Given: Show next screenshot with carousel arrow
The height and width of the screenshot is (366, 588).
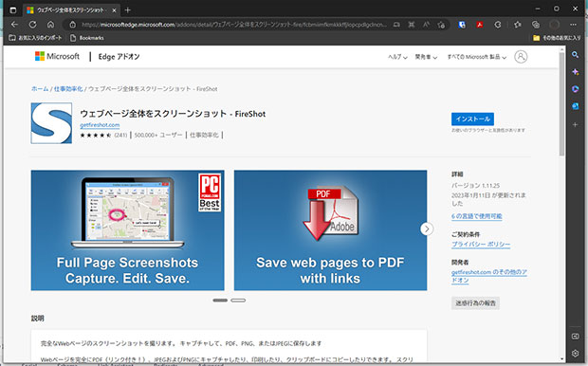Looking at the screenshot, I should coord(427,229).
